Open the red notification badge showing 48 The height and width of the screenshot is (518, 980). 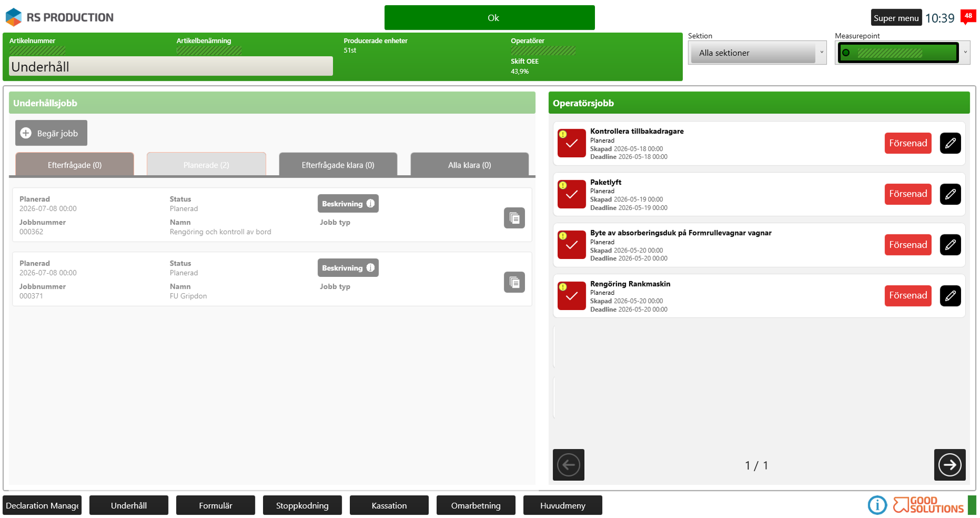968,16
